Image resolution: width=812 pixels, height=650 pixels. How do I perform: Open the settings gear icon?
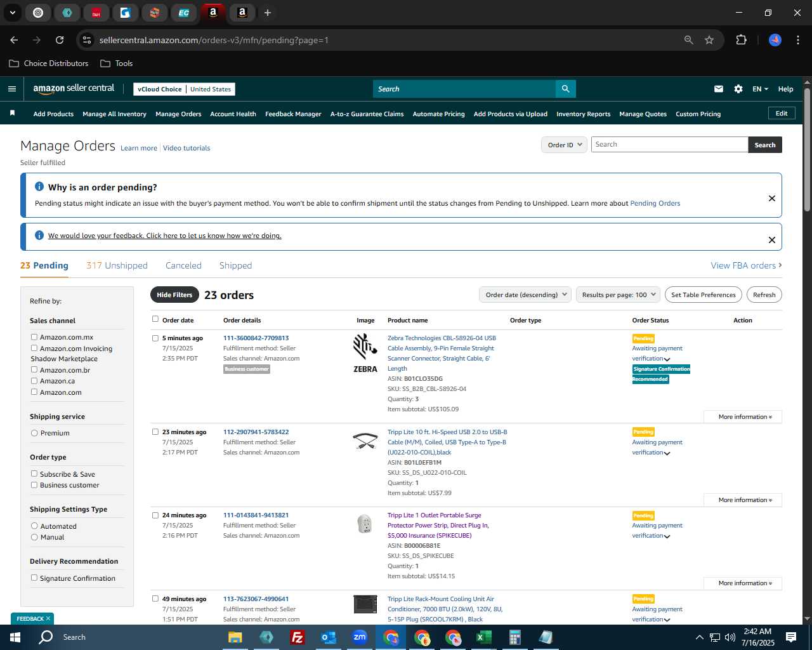click(x=738, y=89)
